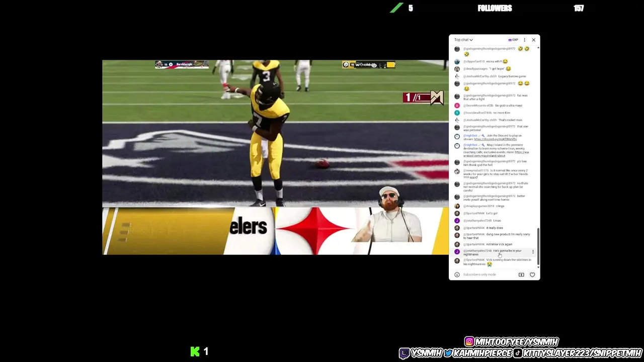Click the FOLLOWERS label at top
Viewport: 644px width, 362px height.
[x=495, y=8]
